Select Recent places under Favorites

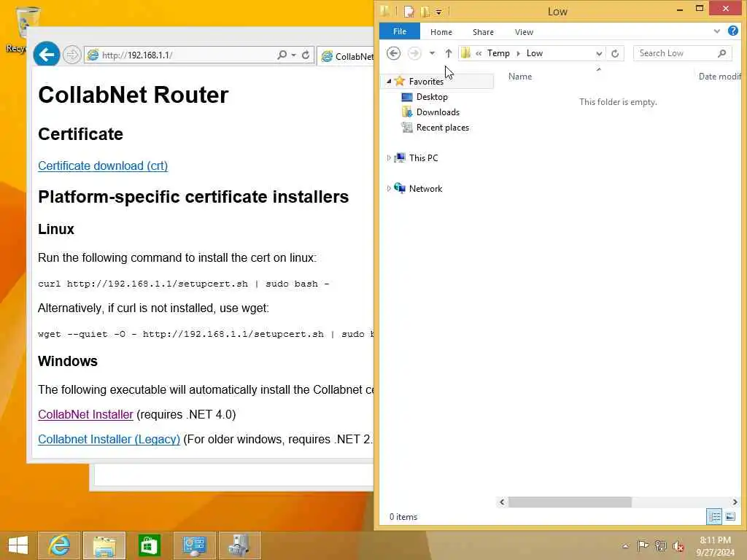pyautogui.click(x=443, y=127)
